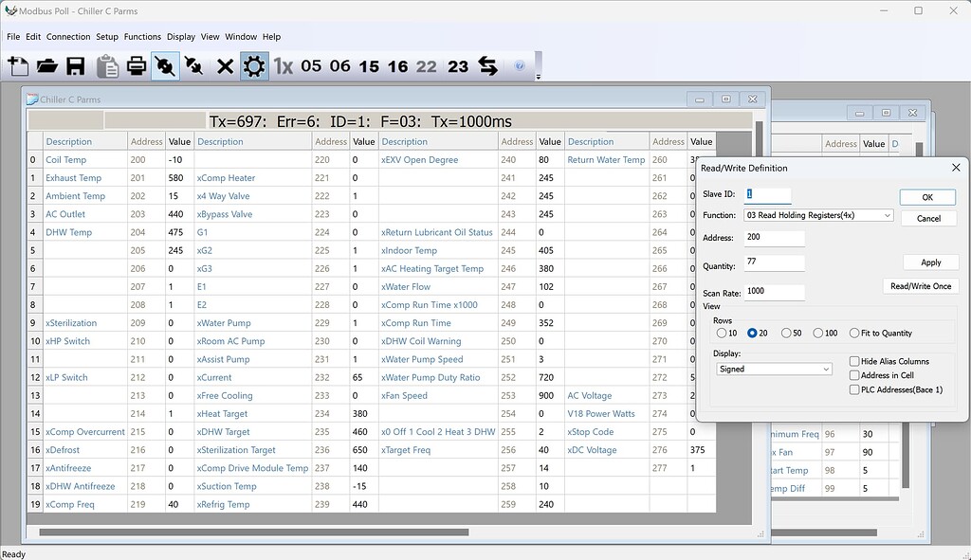Open the Display Signed dropdown

(x=774, y=369)
